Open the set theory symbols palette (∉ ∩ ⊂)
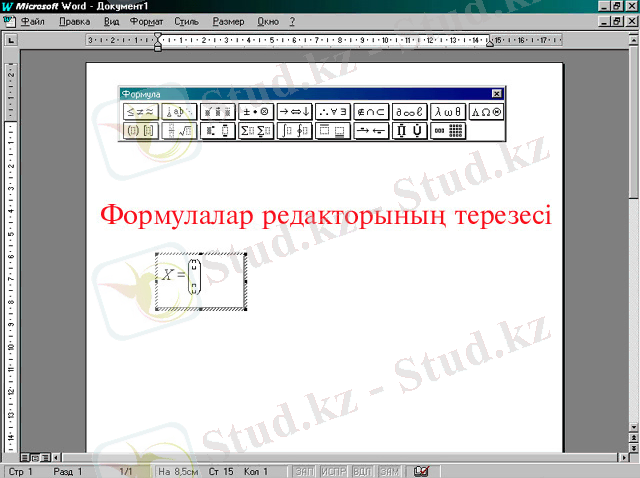 tap(371, 112)
